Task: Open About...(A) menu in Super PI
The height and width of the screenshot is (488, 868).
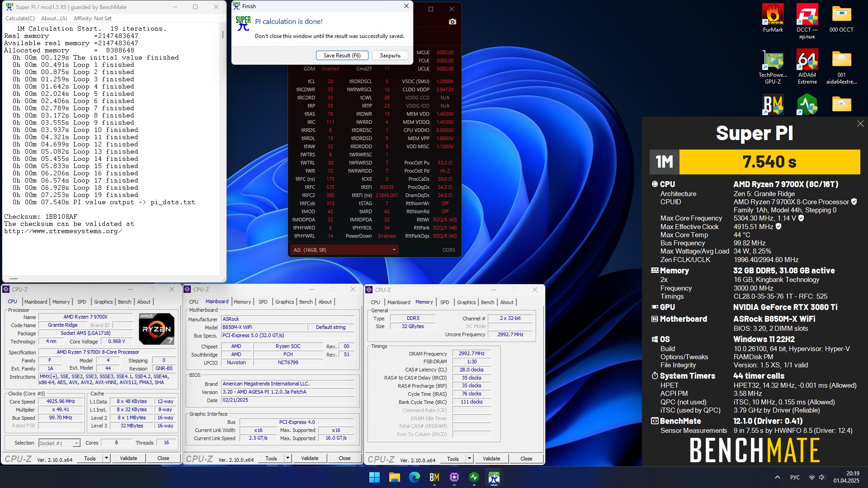Action: coord(54,19)
